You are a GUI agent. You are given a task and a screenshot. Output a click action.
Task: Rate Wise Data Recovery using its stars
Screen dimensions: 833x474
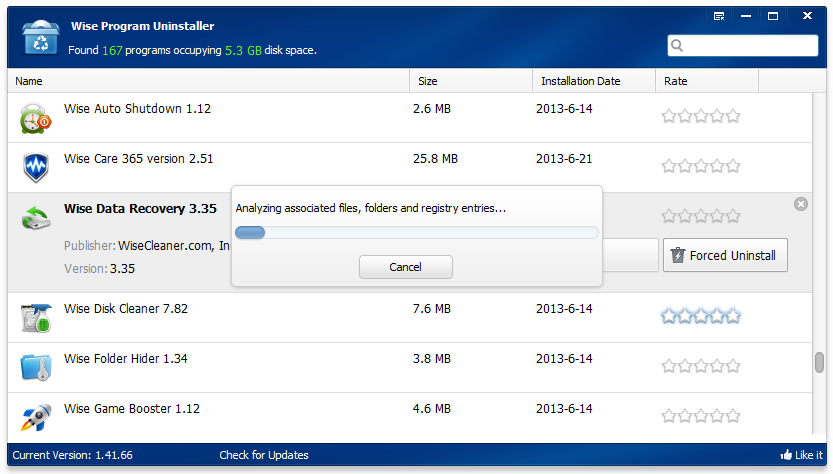pos(701,216)
